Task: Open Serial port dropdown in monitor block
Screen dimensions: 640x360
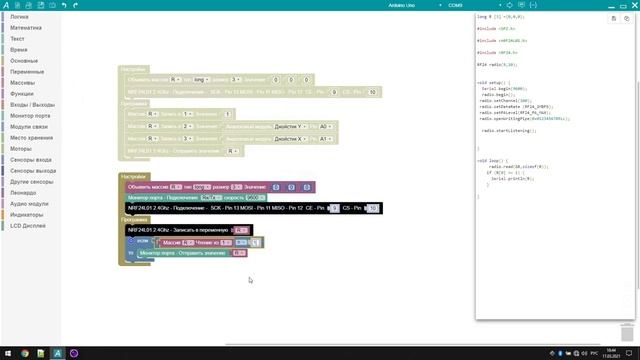Action: 211,198
